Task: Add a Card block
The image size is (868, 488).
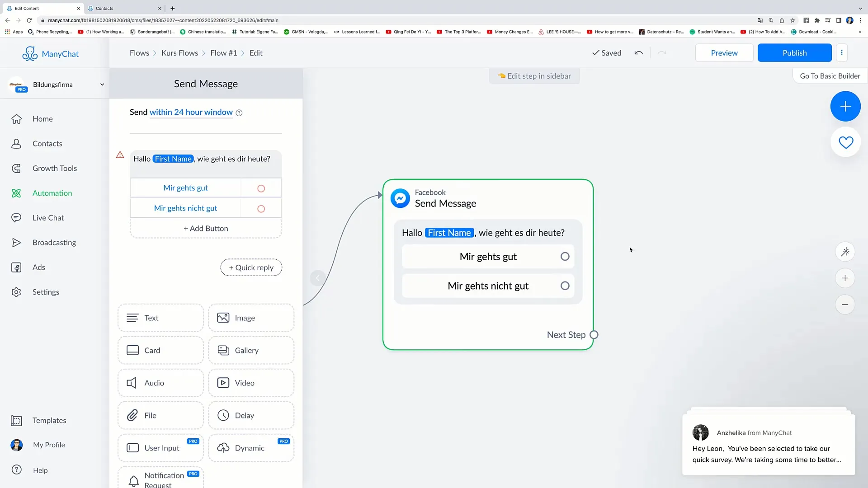Action: [x=160, y=351]
